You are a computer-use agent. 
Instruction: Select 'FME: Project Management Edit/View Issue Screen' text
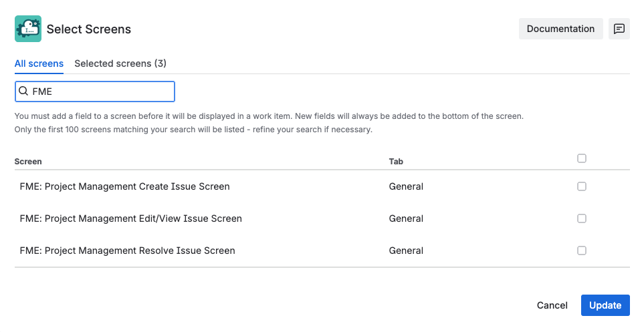pos(130,218)
